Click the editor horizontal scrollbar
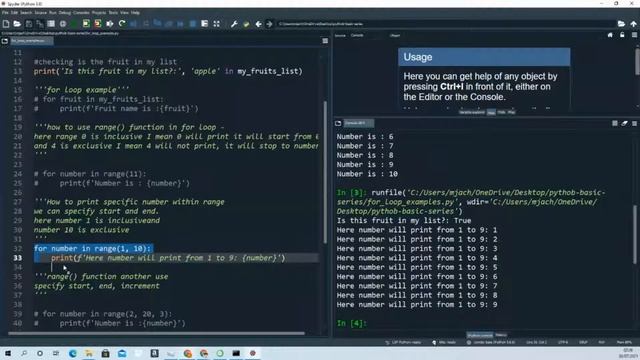Viewport: 640px width, 360px height. [x=156, y=333]
